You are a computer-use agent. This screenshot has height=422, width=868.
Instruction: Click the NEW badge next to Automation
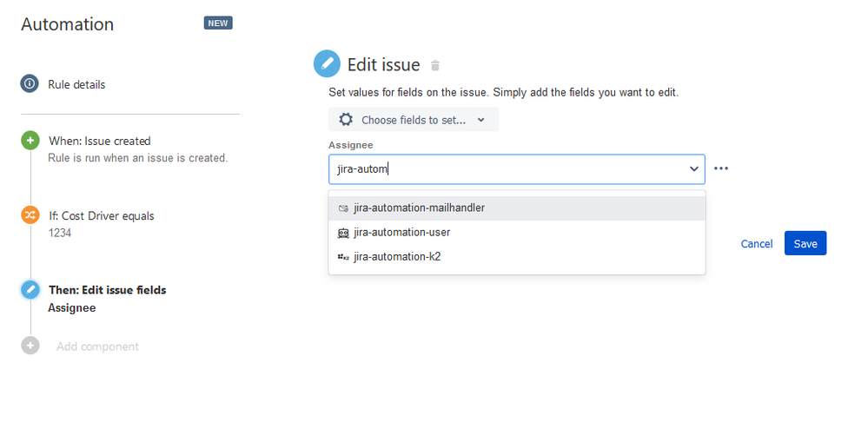click(218, 23)
